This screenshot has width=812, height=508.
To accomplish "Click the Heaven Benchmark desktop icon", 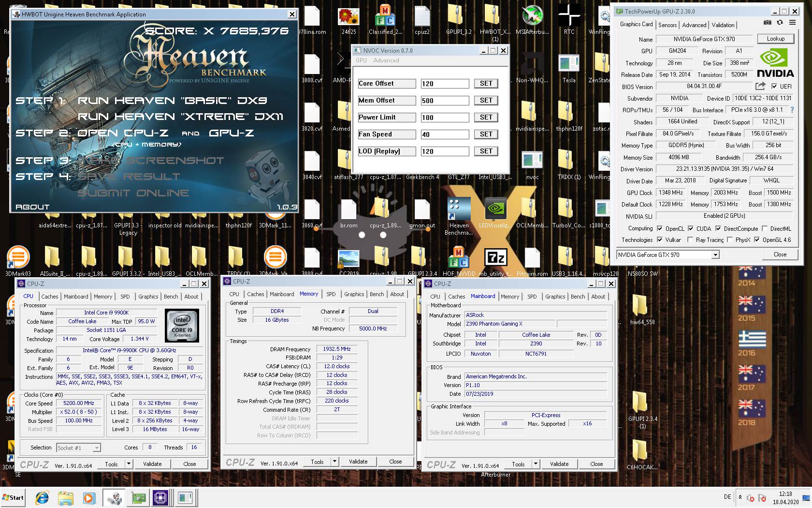I will (459, 209).
